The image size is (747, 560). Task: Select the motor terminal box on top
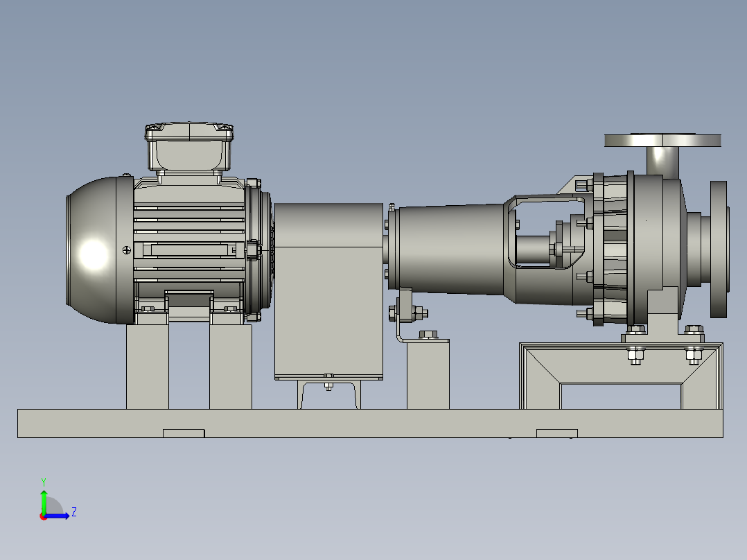point(189,146)
